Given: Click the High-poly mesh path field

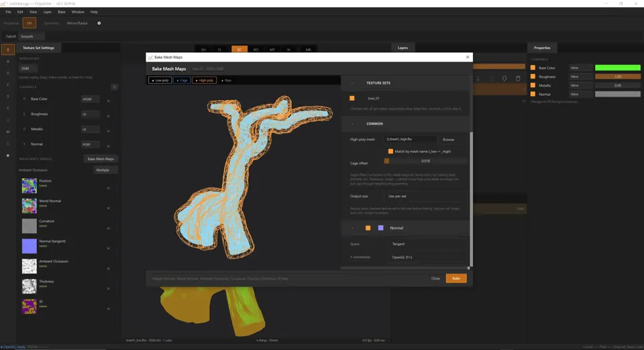Looking at the screenshot, I should pos(410,139).
